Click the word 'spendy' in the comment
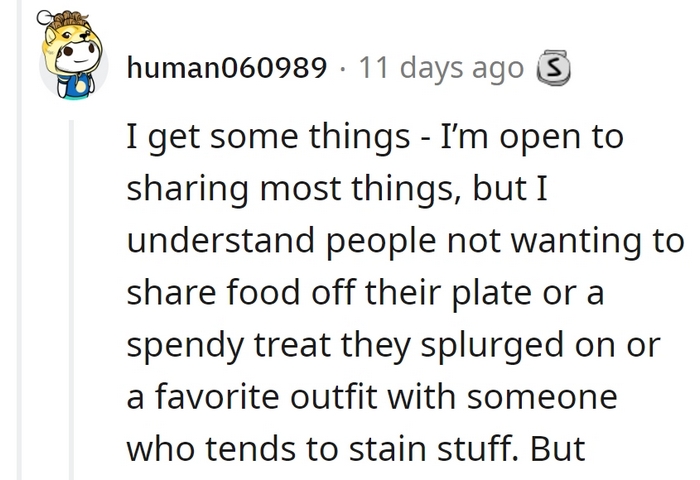The image size is (700, 480). (186, 346)
